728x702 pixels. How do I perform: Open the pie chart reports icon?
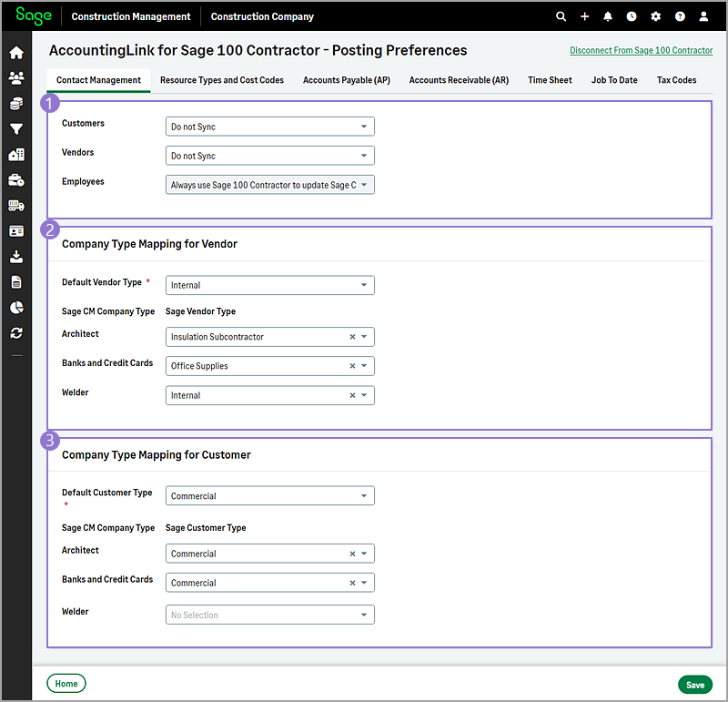pyautogui.click(x=16, y=308)
